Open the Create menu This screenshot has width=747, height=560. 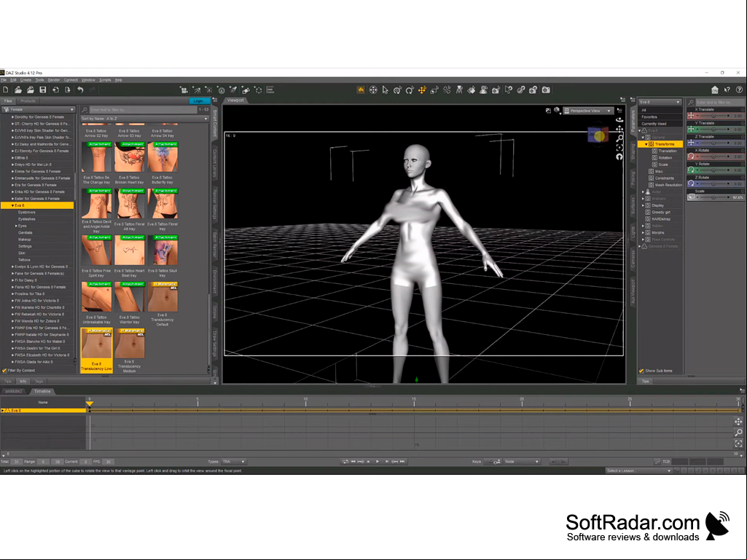tap(26, 80)
